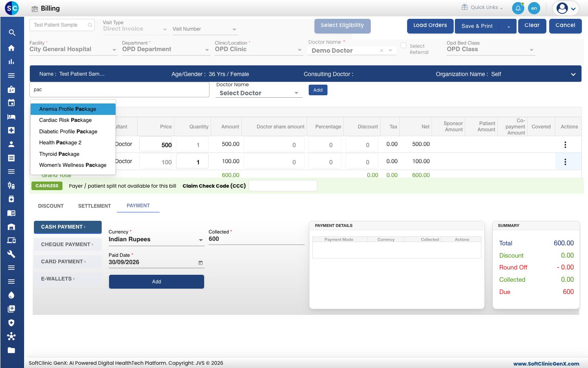Screen dimensions: 588x368
Task: Open the Currency Indian Rupees dropdown
Action: tap(156, 240)
